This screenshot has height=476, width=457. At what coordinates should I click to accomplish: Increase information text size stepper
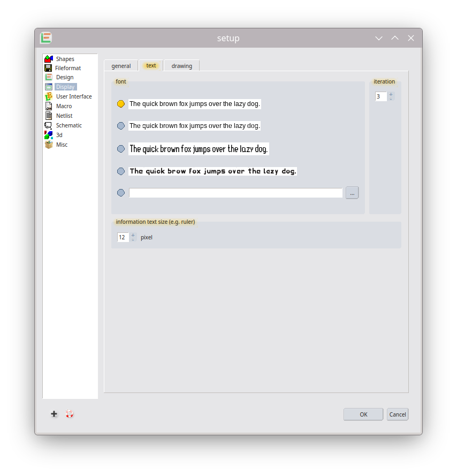[x=133, y=235]
